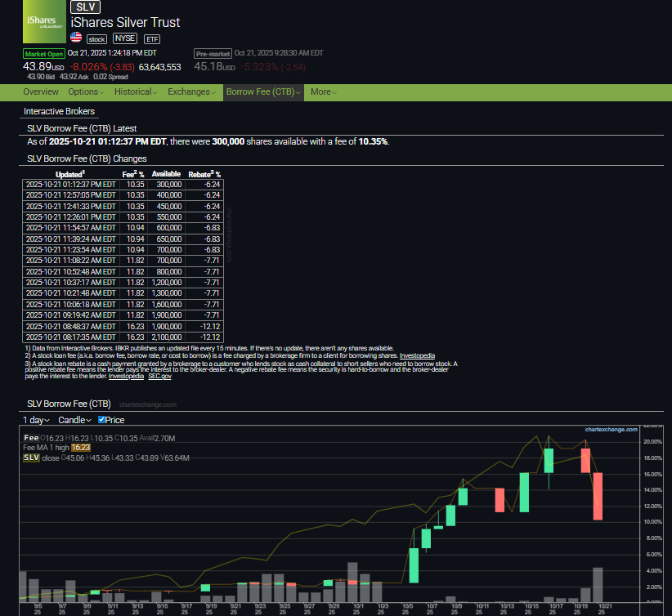Viewport: 672px width, 616px height.
Task: Click the 2,100,000 available cell
Action: click(167, 337)
